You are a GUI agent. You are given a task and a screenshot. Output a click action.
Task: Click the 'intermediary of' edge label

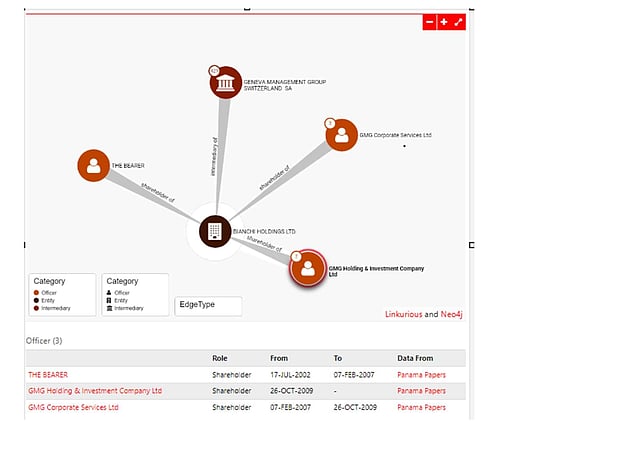coord(214,157)
